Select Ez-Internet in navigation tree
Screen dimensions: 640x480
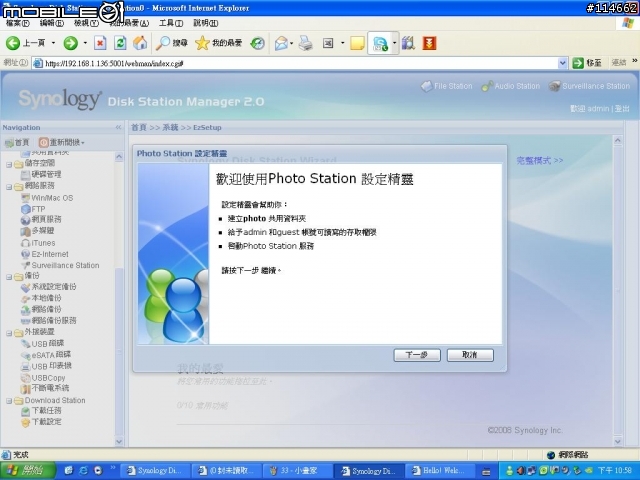45,254
